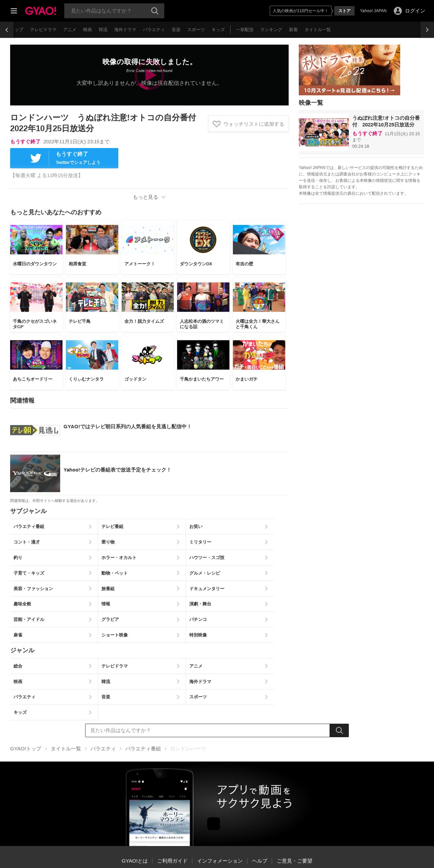This screenshot has height=868, width=434.
Task: Click the header search magnifier icon
Action: coord(155,11)
